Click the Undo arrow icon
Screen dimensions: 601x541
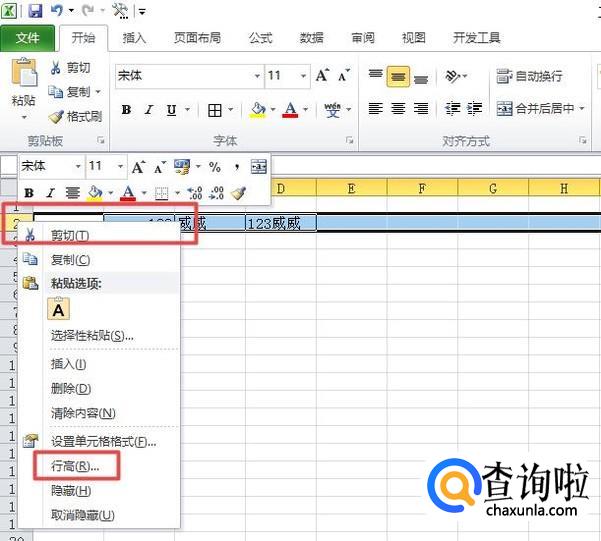tap(57, 10)
